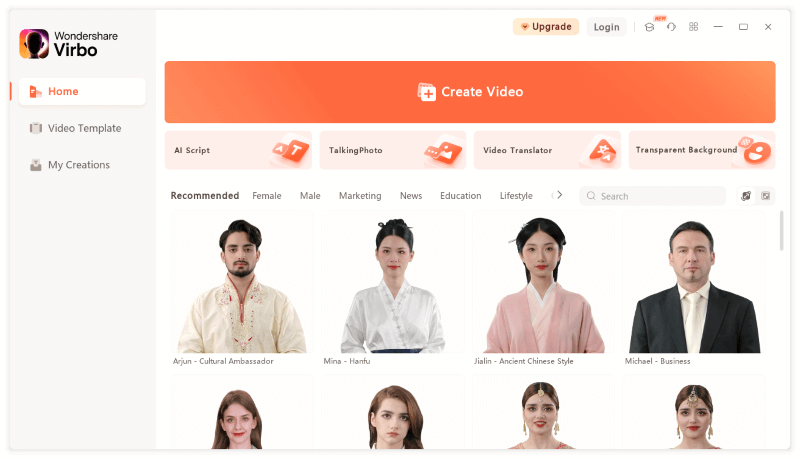Click the 'Michael - Business' caption

tap(658, 361)
